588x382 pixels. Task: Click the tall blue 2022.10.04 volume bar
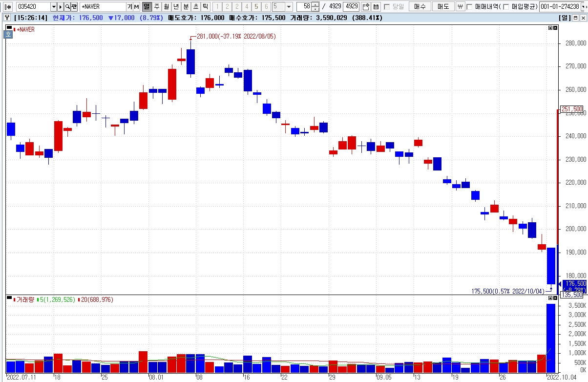coord(551,338)
